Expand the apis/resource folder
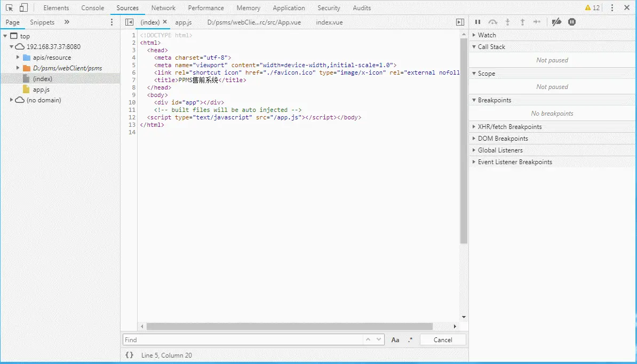The height and width of the screenshot is (364, 637). pos(18,57)
